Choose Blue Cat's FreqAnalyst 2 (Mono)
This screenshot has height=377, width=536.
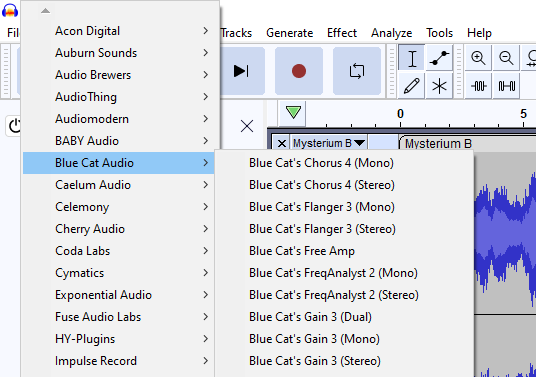pos(344,273)
